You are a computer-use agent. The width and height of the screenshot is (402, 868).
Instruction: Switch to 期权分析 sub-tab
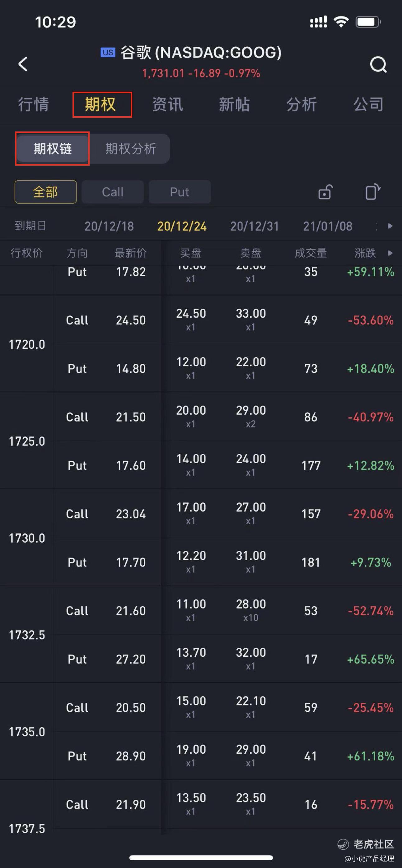pyautogui.click(x=130, y=149)
